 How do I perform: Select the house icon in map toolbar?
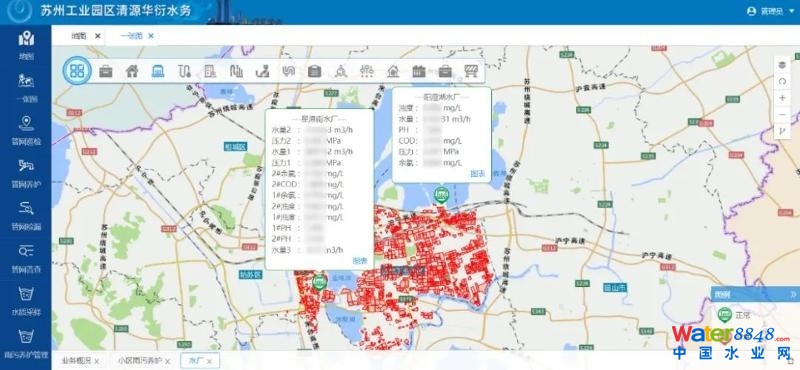tap(132, 71)
